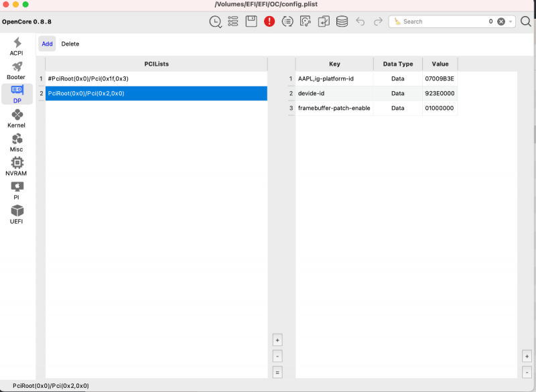Click the Value column header
Screen dimensions: 536x392
[440, 64]
